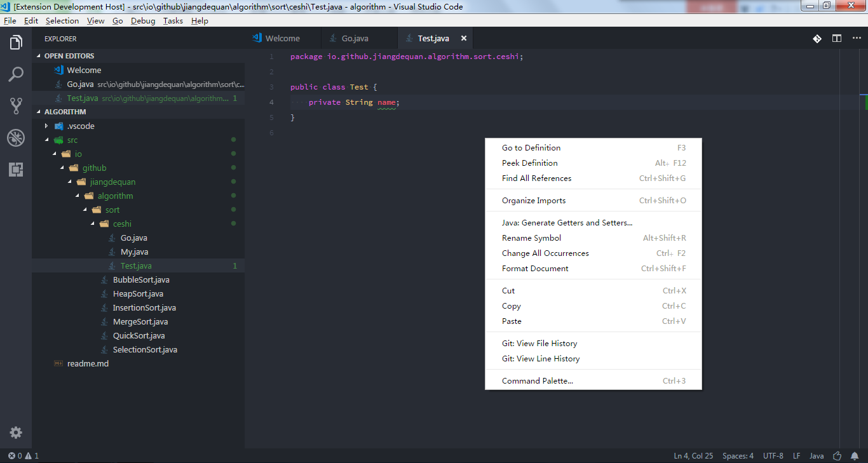Click Ln 4, Col 25 in status bar
The width and height of the screenshot is (868, 463).
pyautogui.click(x=693, y=456)
